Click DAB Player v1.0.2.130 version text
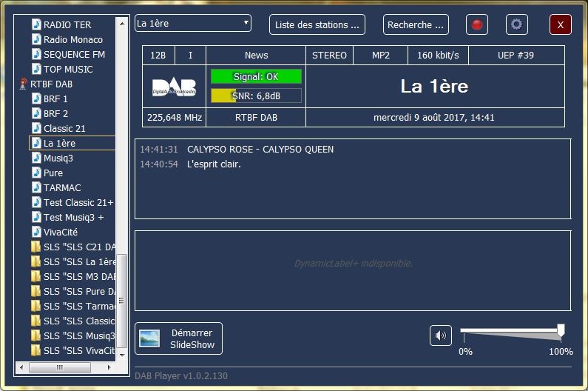The image size is (588, 391). (181, 376)
